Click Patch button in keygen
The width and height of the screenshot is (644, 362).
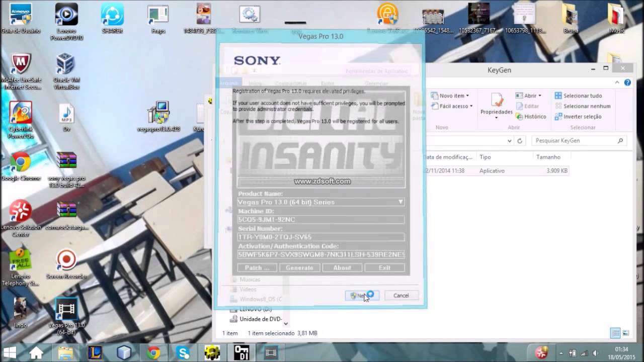pos(257,267)
